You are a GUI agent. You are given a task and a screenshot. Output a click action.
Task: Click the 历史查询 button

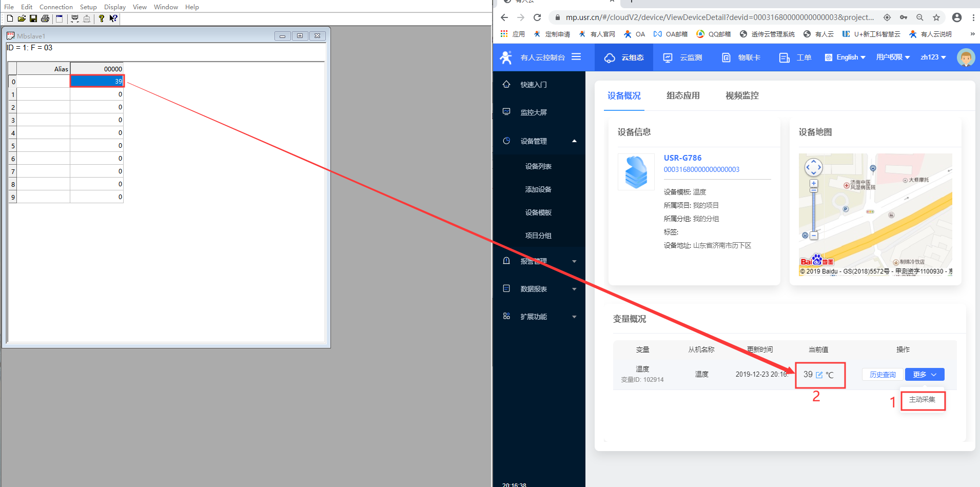882,375
